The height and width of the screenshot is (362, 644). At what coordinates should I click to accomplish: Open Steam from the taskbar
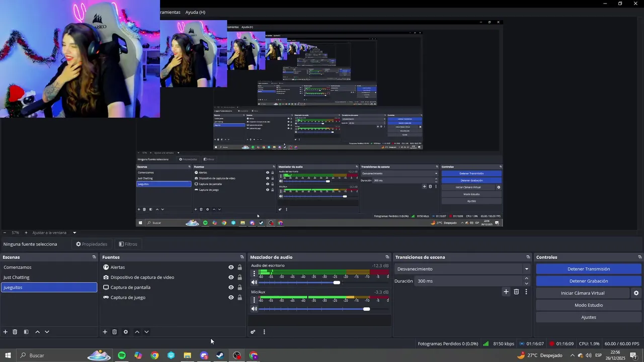coord(220,355)
